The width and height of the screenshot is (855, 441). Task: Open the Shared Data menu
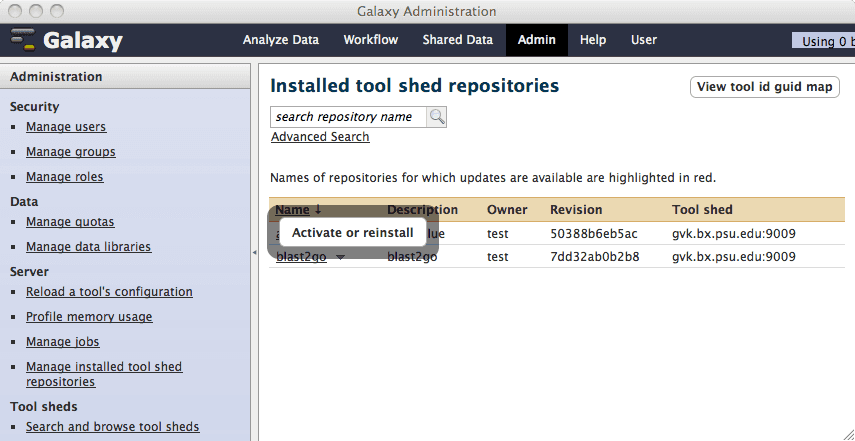(x=457, y=40)
